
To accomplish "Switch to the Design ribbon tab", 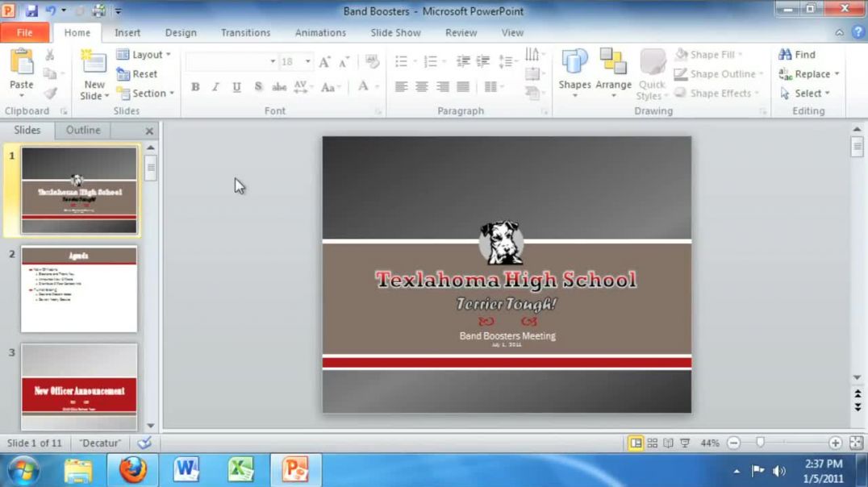I will (x=181, y=32).
